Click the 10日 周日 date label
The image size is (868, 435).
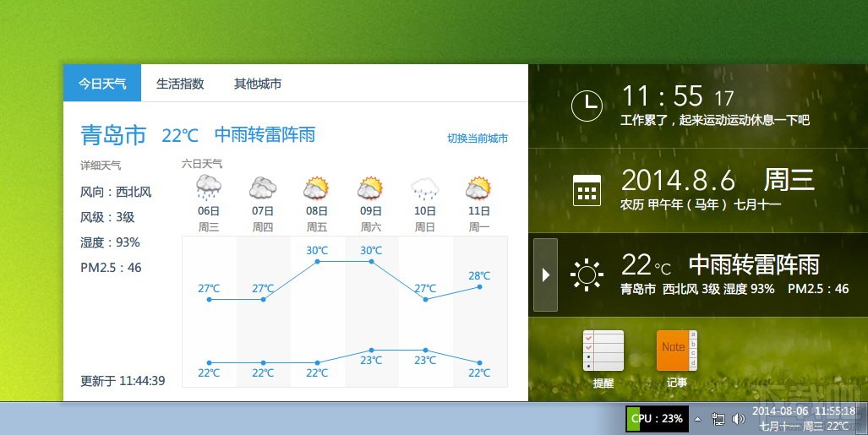pyautogui.click(x=424, y=219)
